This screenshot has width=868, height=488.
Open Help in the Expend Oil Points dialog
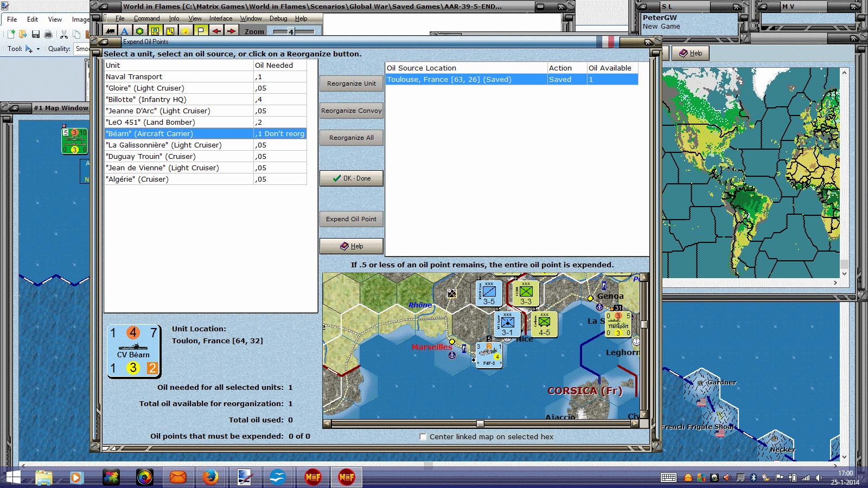pyautogui.click(x=351, y=246)
